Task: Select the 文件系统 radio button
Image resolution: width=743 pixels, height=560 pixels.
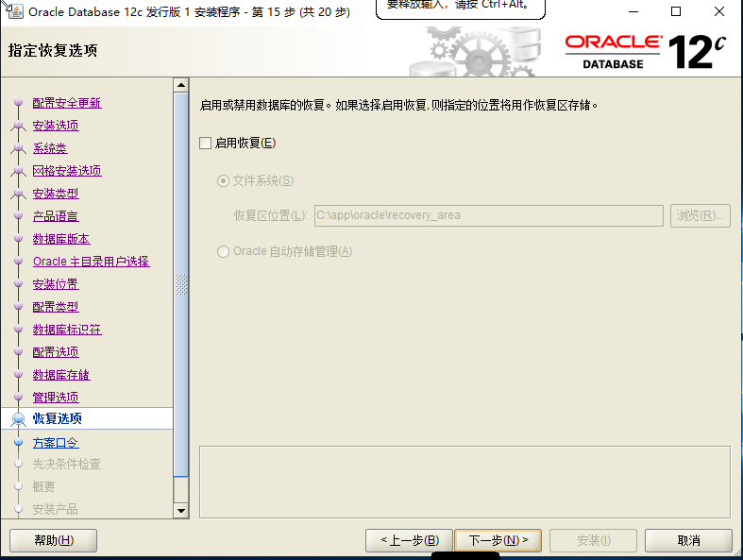Action: point(223,181)
